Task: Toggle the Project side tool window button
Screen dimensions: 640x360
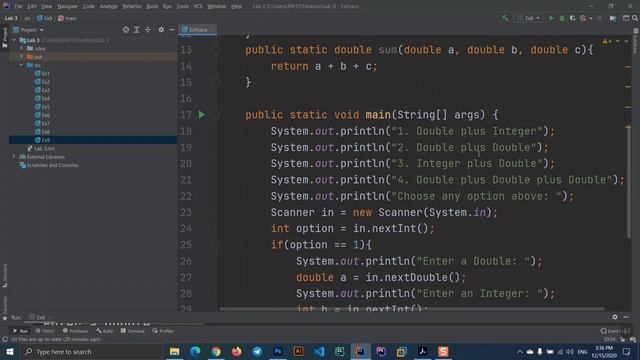Action: [x=4, y=38]
